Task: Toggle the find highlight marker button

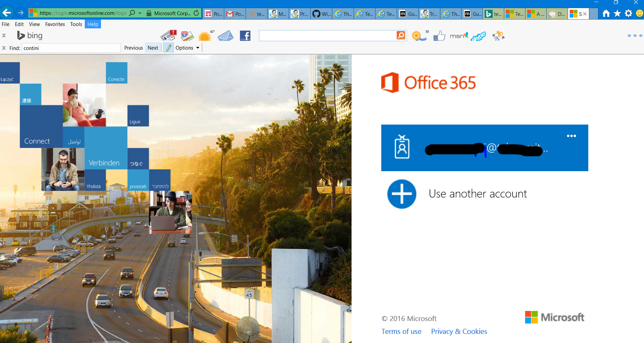Action: point(168,48)
